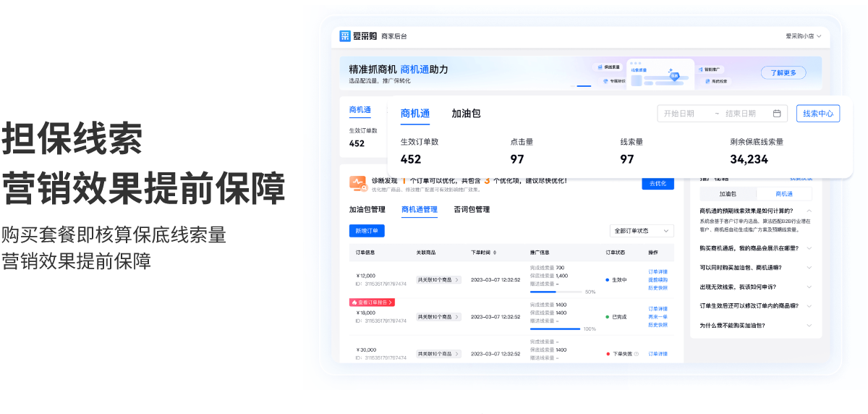The height and width of the screenshot is (414, 868).
Task: Click the help icon beside 下单失败 status
Action: coord(636,354)
